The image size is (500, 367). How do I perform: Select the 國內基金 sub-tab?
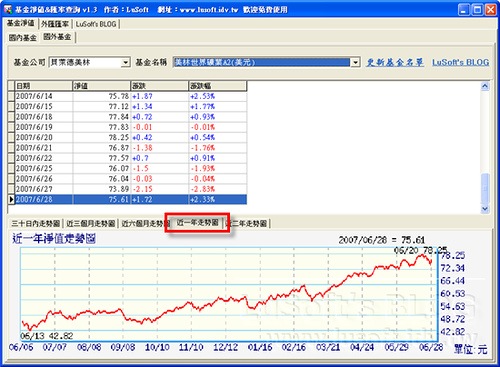[x=23, y=38]
